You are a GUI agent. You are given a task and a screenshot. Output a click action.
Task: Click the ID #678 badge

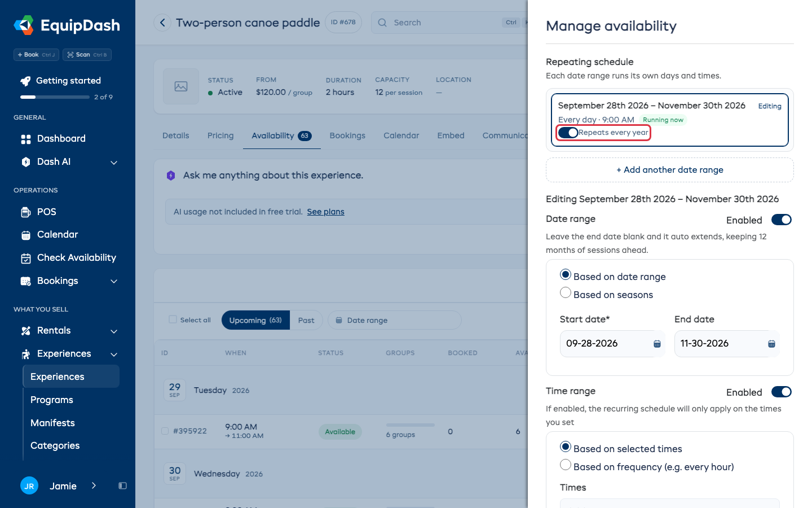(343, 23)
